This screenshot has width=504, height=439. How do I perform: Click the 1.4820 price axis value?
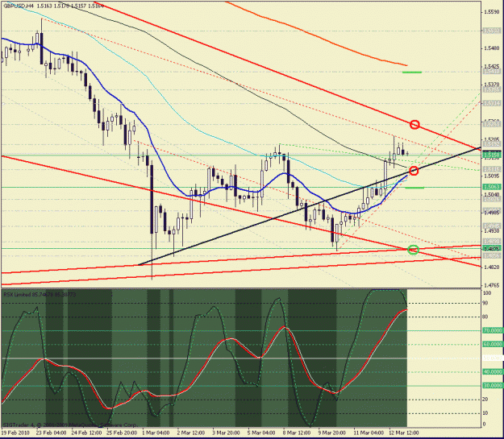tap(492, 267)
